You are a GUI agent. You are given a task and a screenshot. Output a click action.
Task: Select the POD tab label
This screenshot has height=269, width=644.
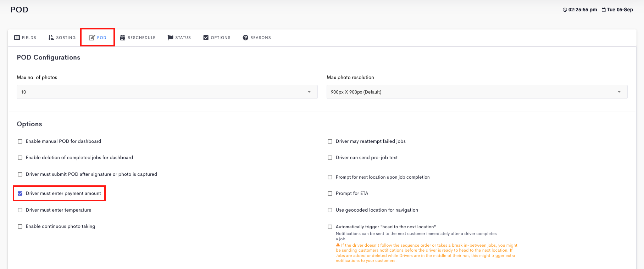click(102, 38)
